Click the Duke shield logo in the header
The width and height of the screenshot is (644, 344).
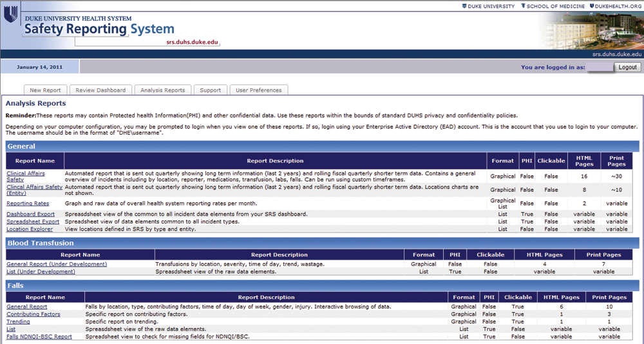point(10,15)
